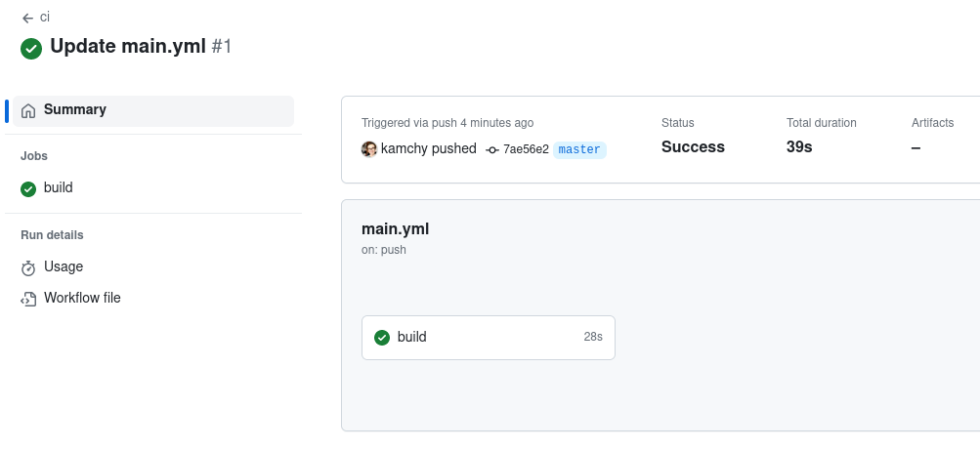Open the commit 7ae56e2 link
This screenshot has height=449, width=980.
click(x=526, y=149)
